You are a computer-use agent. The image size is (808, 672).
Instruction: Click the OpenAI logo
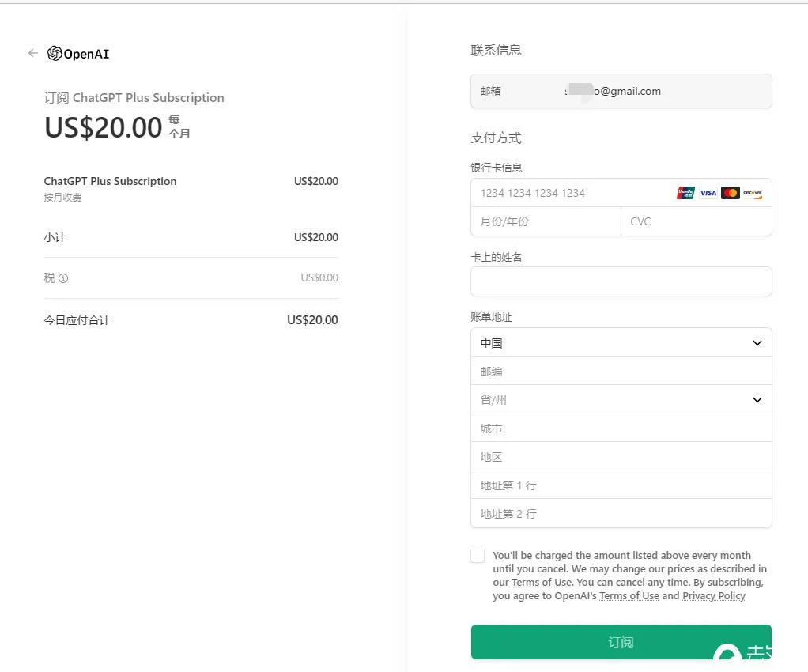pos(78,53)
